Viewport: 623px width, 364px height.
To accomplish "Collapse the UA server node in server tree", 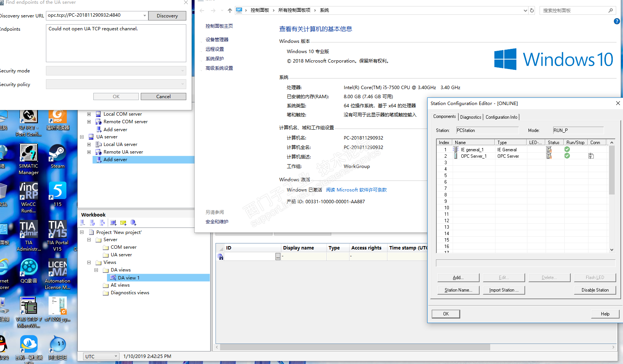I will (82, 137).
